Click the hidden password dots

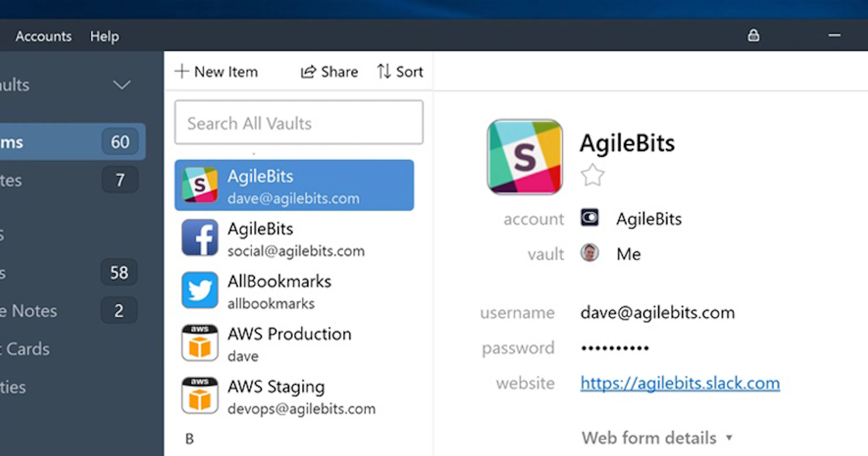[615, 348]
